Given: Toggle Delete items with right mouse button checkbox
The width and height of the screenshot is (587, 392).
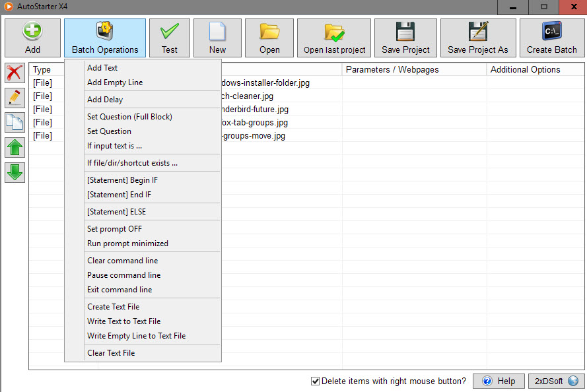Looking at the screenshot, I should click(x=315, y=381).
